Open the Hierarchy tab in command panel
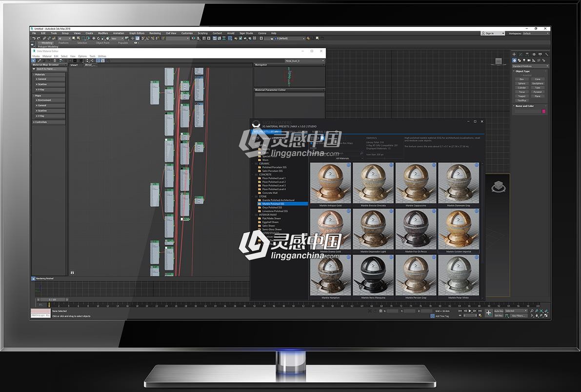 [x=527, y=54]
